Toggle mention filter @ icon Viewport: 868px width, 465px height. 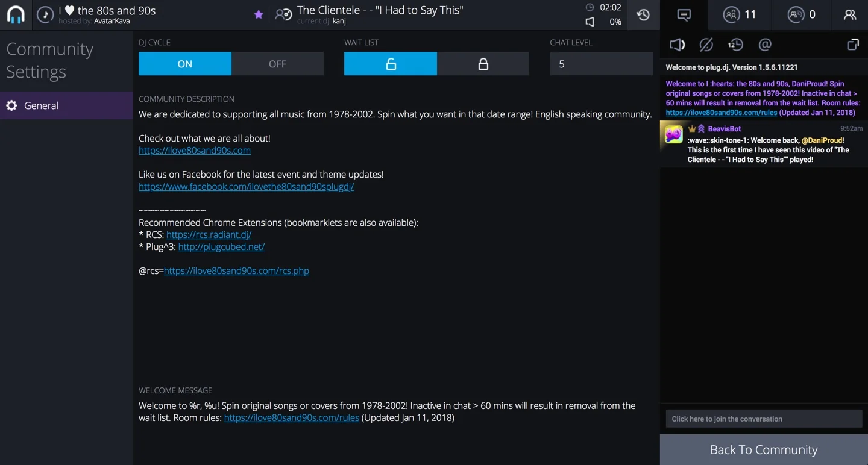[x=765, y=45]
